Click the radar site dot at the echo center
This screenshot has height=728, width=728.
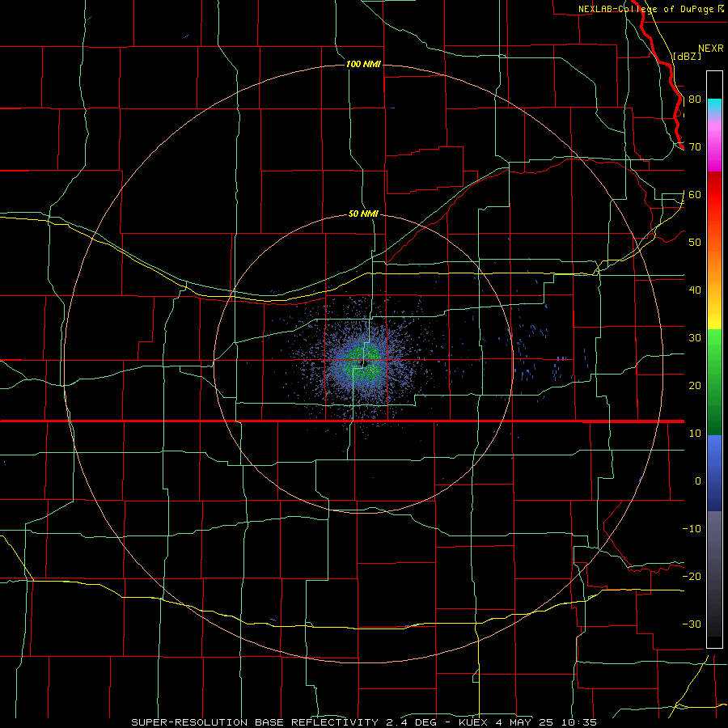pos(365,365)
